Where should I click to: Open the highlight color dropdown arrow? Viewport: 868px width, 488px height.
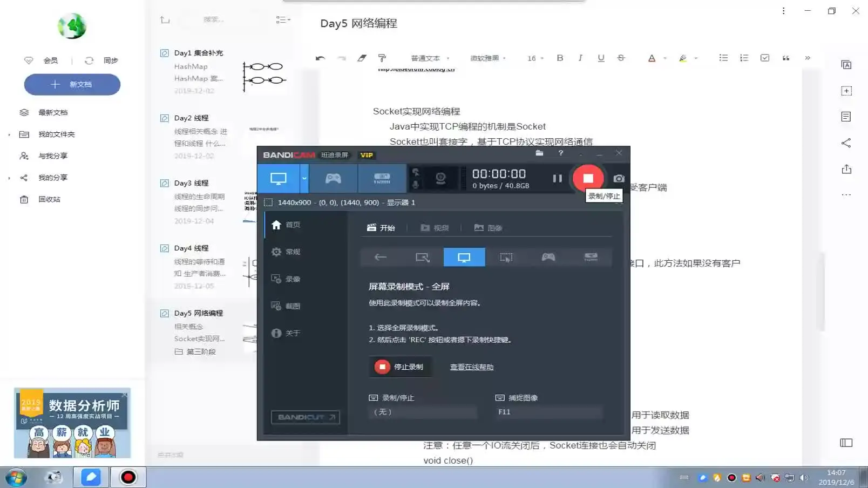pos(696,58)
